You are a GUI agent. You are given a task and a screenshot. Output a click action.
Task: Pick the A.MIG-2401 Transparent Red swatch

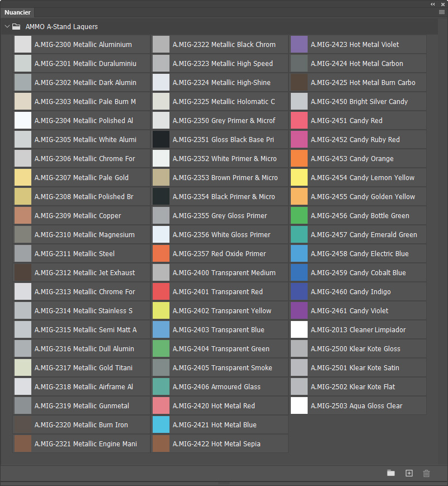(x=161, y=291)
